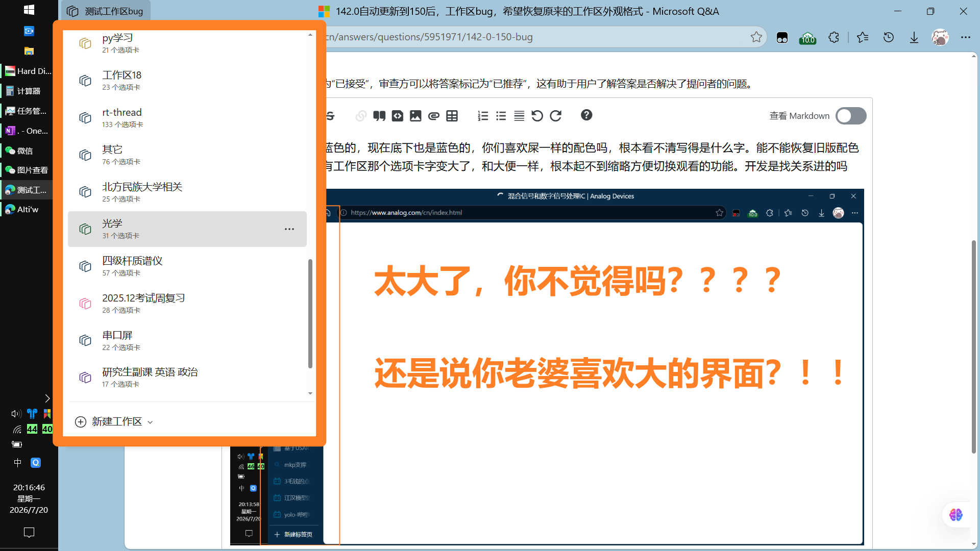Add this page to favorites star
The image size is (980, 551).
tap(756, 37)
